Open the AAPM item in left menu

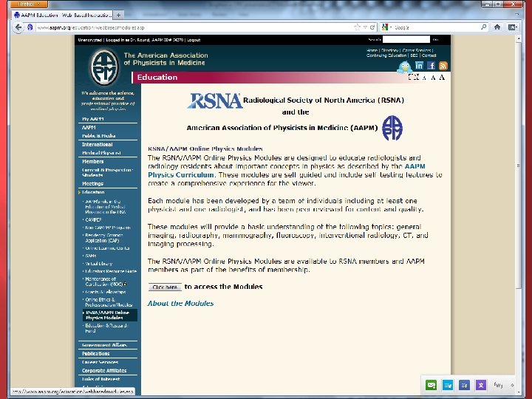(x=89, y=128)
